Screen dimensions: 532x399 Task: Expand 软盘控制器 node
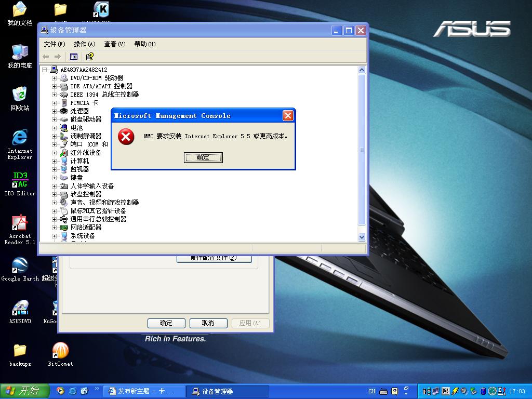tap(54, 194)
